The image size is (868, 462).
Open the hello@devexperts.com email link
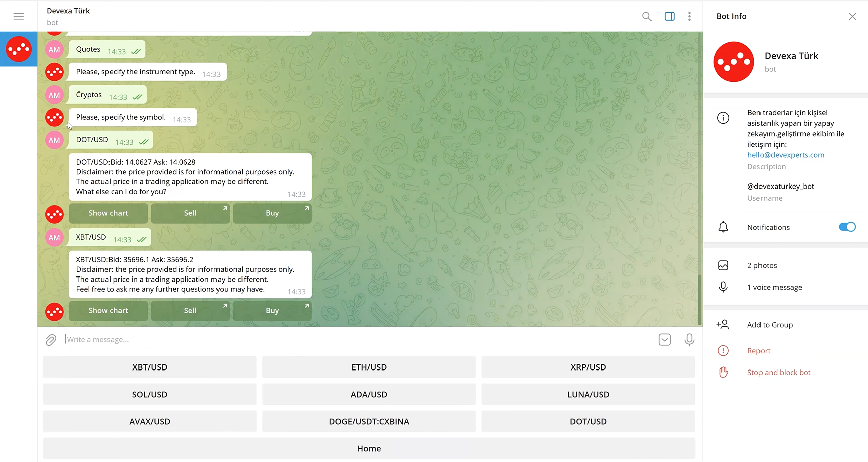tap(786, 155)
